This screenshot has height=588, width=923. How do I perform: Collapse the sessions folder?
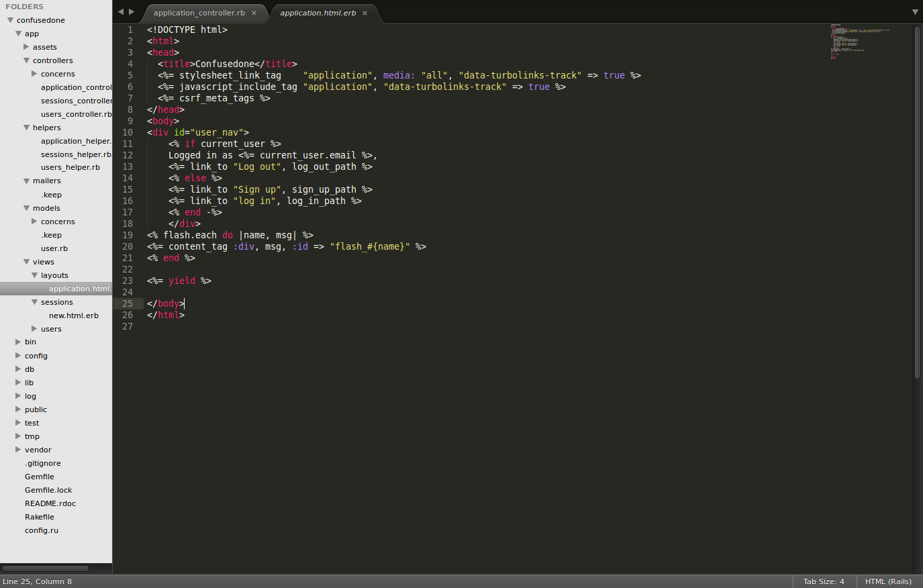coord(35,302)
